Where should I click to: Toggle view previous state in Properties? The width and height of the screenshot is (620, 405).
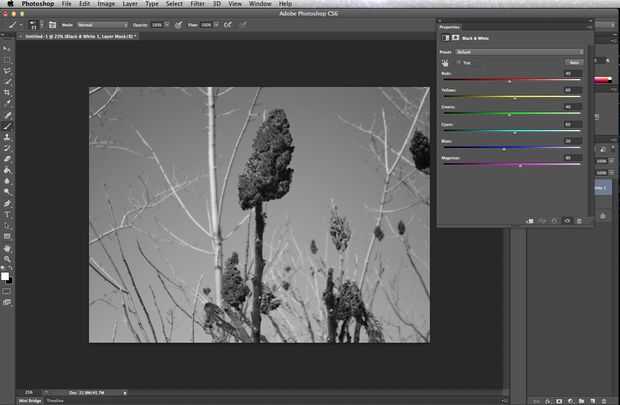click(542, 221)
